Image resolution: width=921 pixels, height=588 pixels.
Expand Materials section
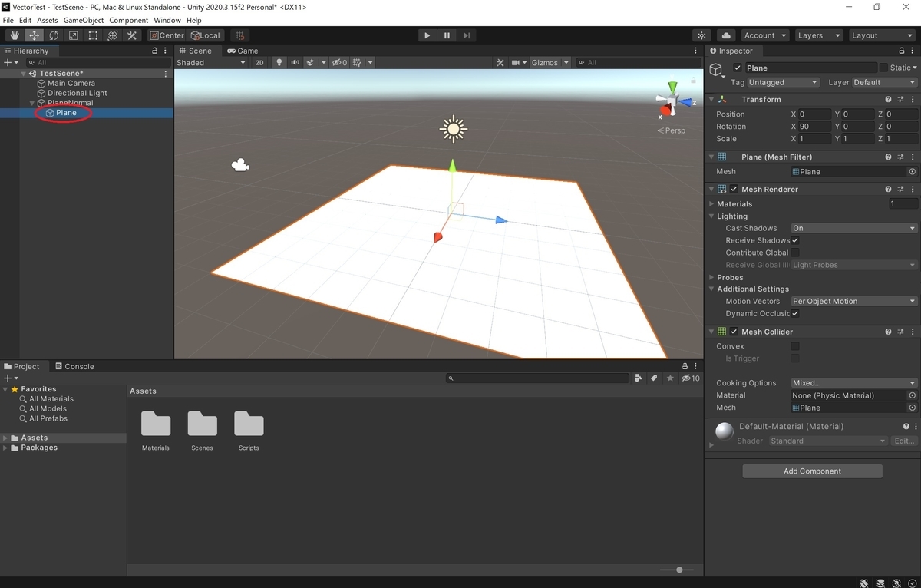(x=711, y=204)
